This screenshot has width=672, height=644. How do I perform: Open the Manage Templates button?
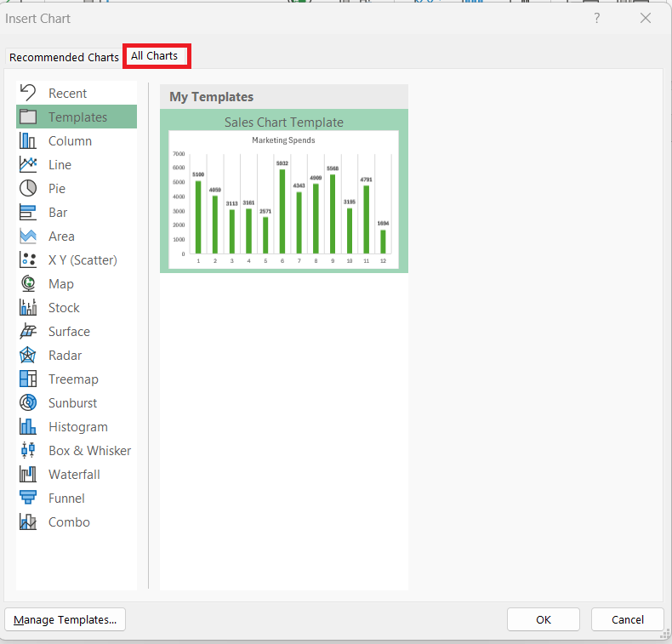(x=65, y=619)
